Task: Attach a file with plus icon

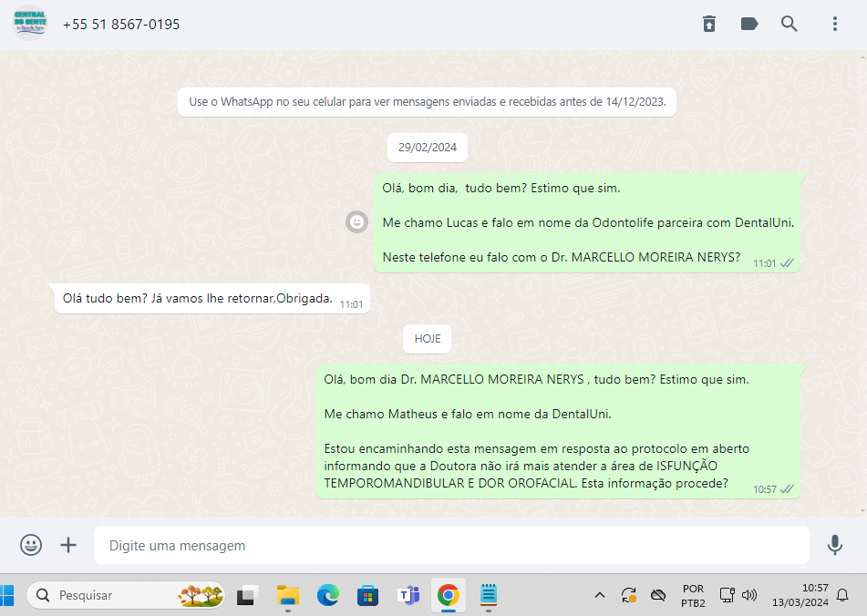Action: click(68, 545)
